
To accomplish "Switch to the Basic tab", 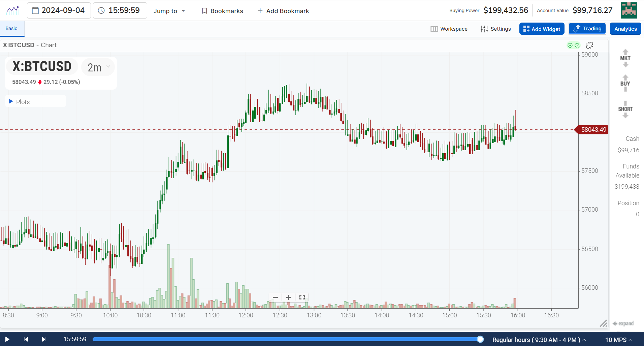I will [x=11, y=28].
